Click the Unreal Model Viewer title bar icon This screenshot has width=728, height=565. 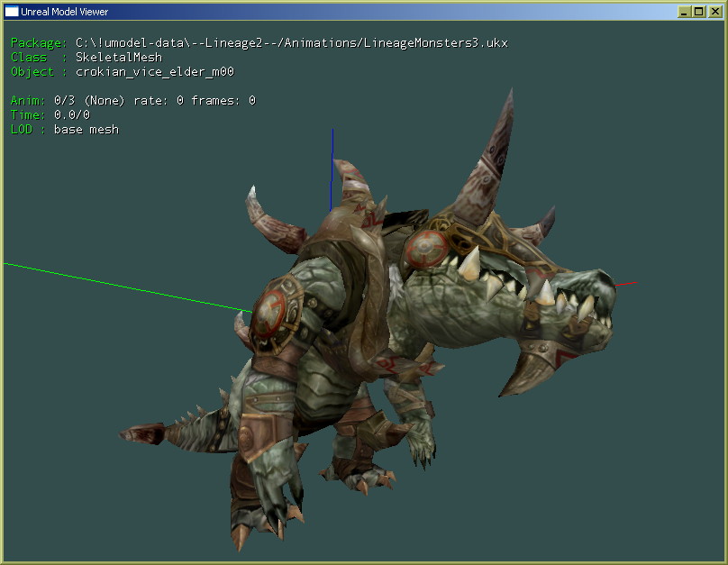tap(11, 12)
